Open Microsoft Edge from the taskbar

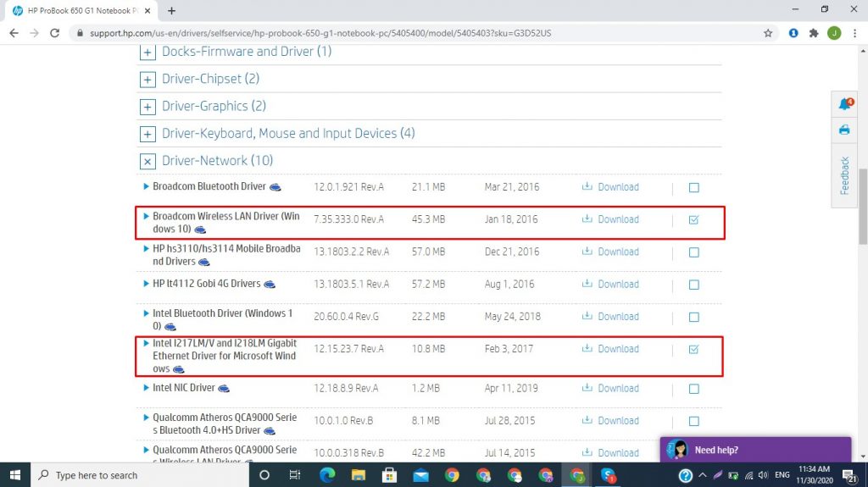pyautogui.click(x=328, y=475)
